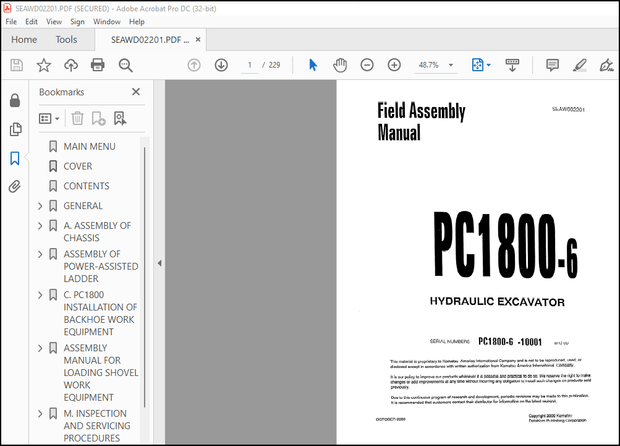The height and width of the screenshot is (446, 620).
Task: Open the View menu
Action: pyautogui.click(x=54, y=22)
